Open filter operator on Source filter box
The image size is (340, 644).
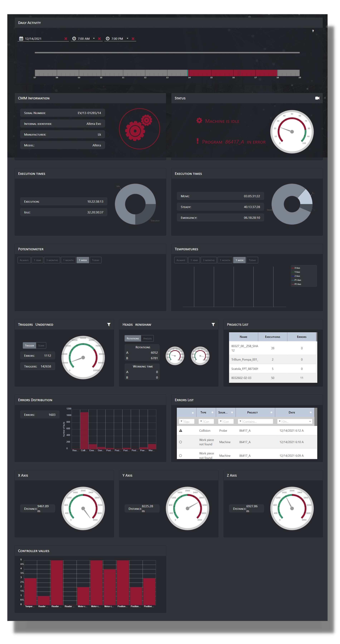point(221,421)
